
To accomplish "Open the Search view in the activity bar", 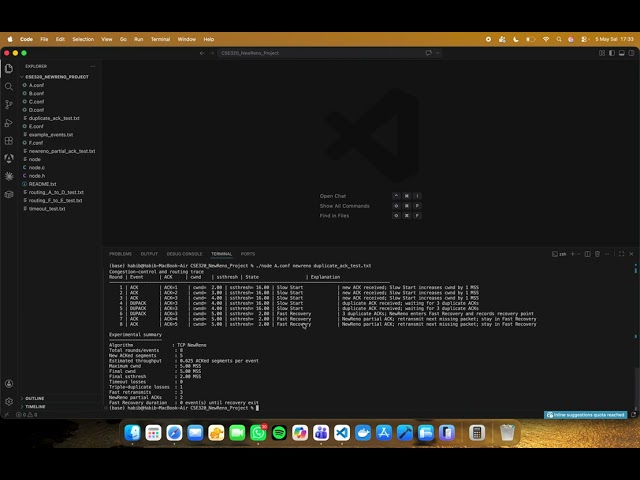I will point(9,87).
